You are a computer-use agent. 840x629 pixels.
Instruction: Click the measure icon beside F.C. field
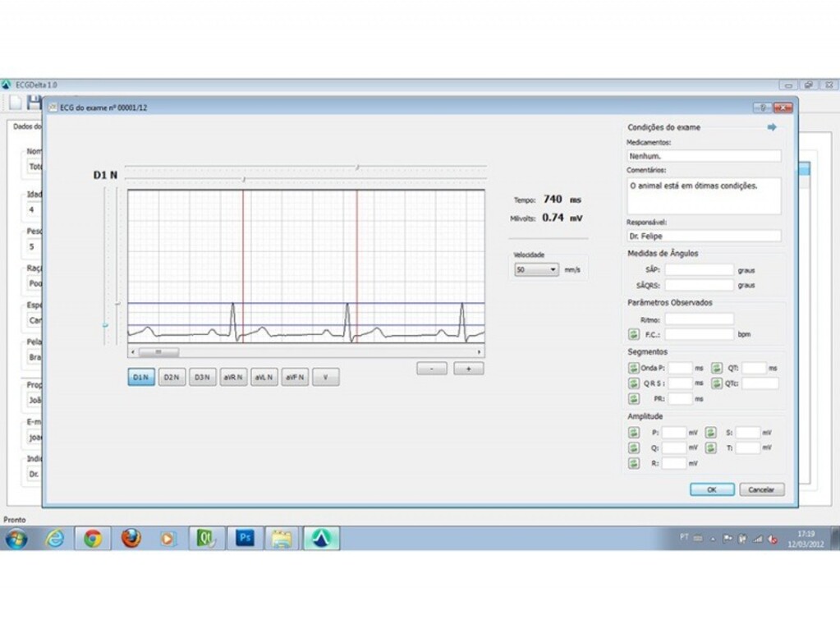coord(633,334)
